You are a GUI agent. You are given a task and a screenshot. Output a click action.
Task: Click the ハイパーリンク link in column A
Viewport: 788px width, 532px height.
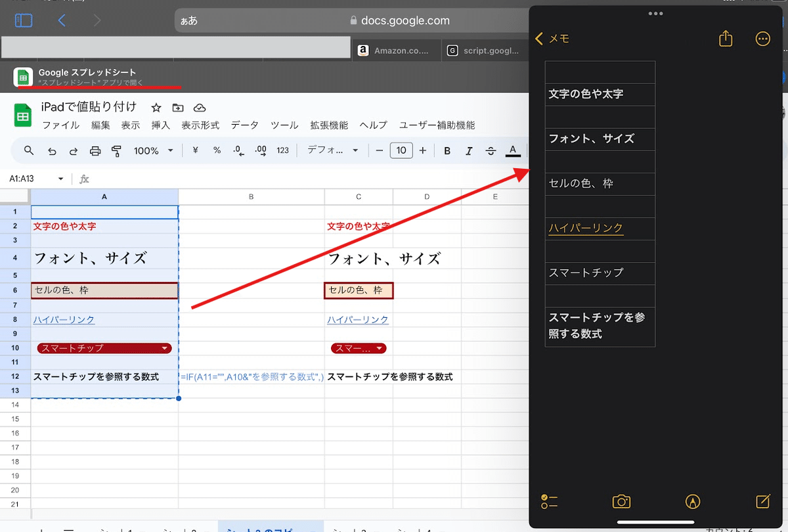pos(64,320)
